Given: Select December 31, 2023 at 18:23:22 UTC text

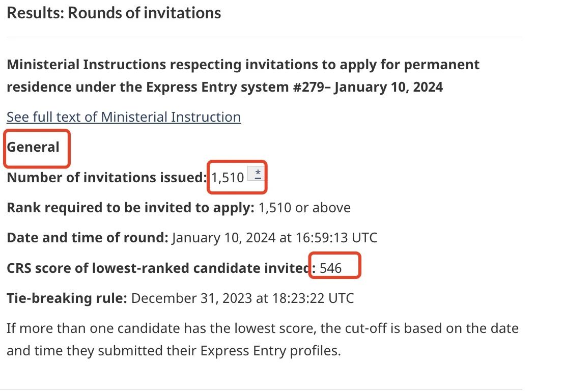Looking at the screenshot, I should 242,298.
